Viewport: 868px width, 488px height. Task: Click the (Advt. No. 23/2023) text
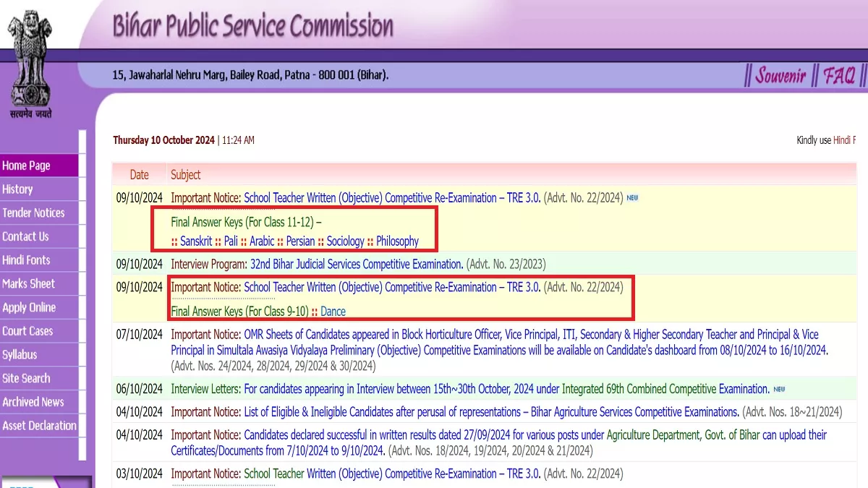click(506, 264)
